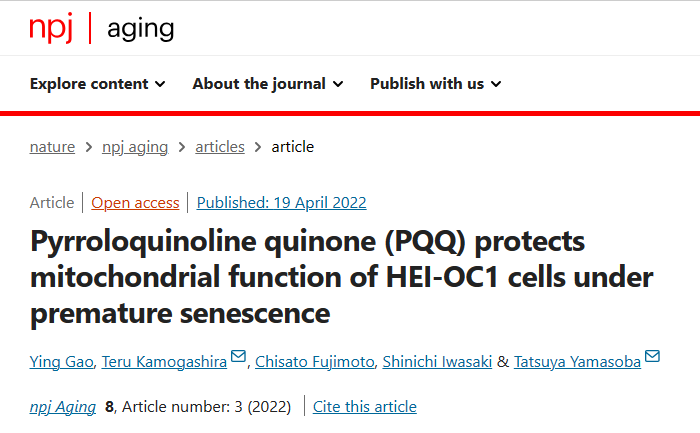Go to articles breadcrumb link
Image resolution: width=700 pixels, height=433 pixels.
pyautogui.click(x=220, y=147)
